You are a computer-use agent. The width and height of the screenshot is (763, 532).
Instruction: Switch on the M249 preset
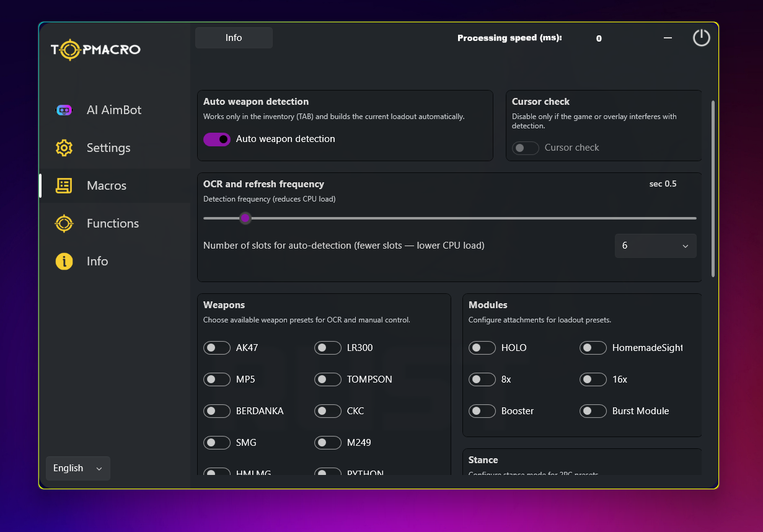328,443
